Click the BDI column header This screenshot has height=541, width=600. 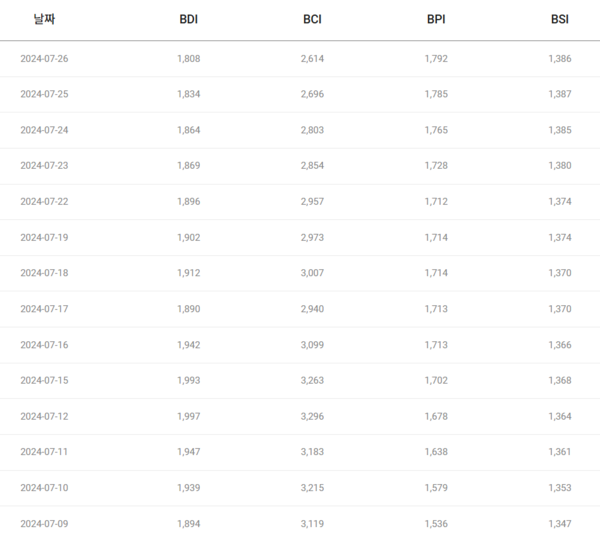[x=188, y=19]
